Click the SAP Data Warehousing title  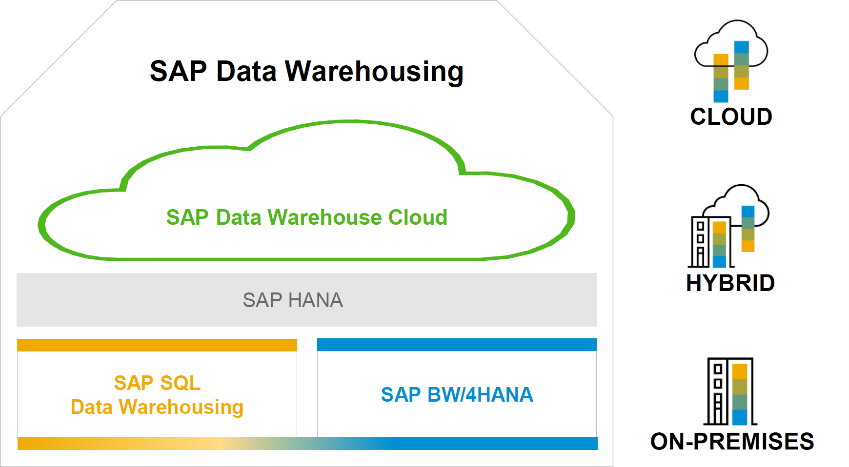(306, 72)
